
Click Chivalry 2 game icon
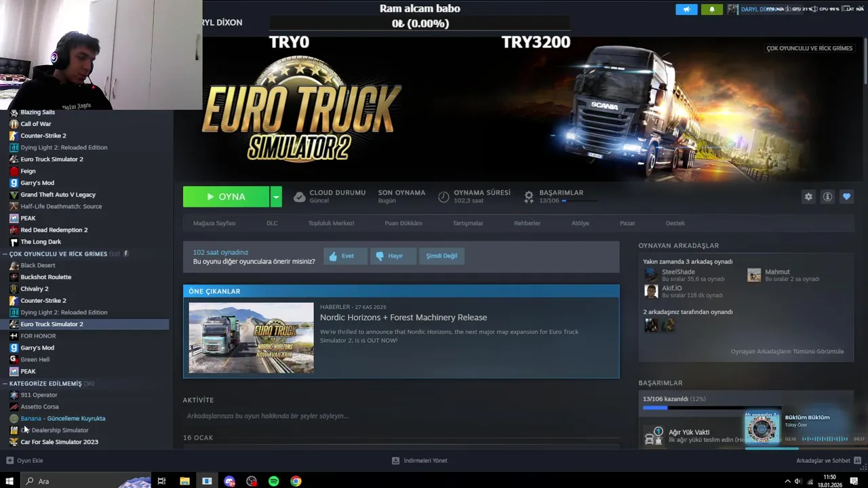(14, 289)
